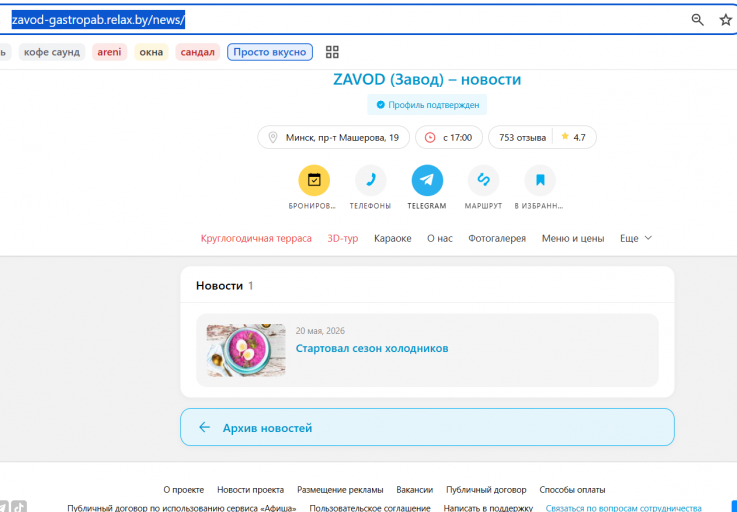Screen dimensions: 737x512
Task: Expand the Еще dropdown menu
Action: 635,238
